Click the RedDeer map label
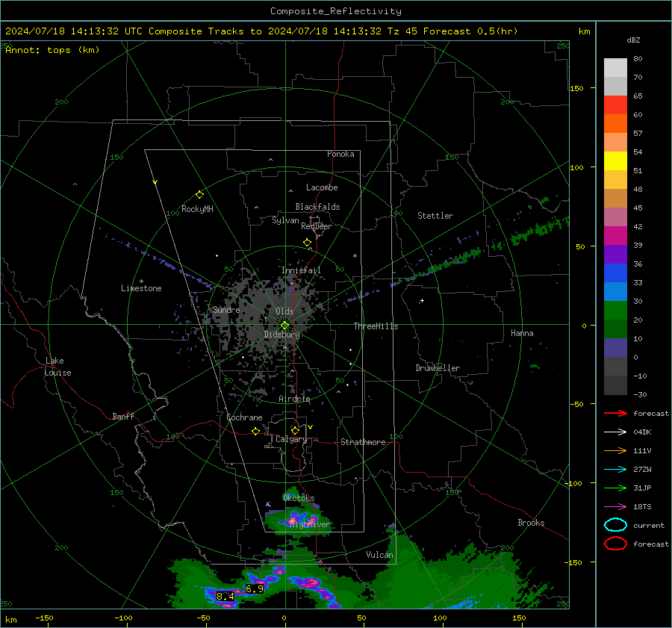The width and height of the screenshot is (672, 628). [317, 226]
